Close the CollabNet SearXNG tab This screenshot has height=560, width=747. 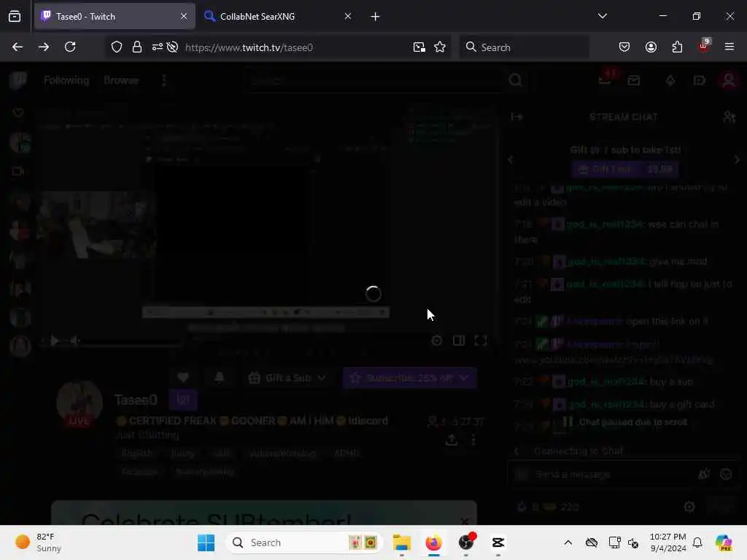(348, 17)
